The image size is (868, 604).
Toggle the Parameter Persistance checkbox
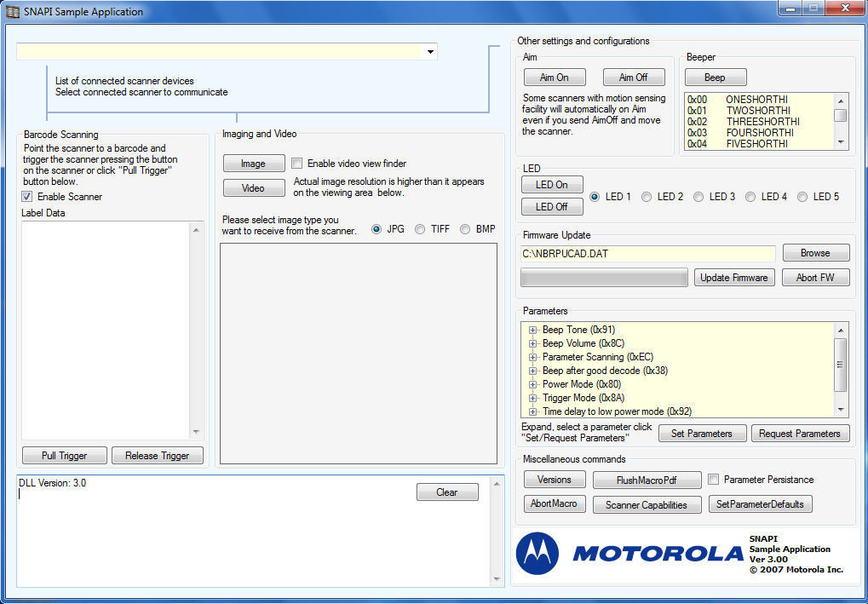tap(714, 480)
